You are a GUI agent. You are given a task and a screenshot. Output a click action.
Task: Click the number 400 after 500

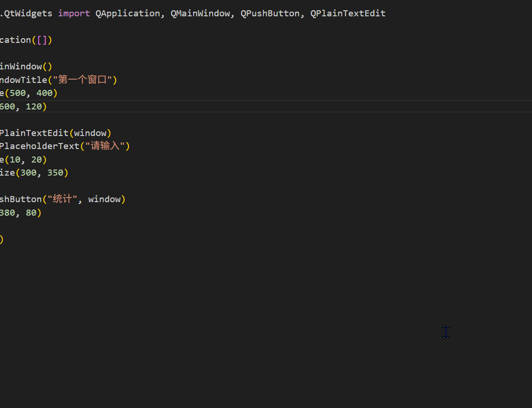tap(44, 93)
